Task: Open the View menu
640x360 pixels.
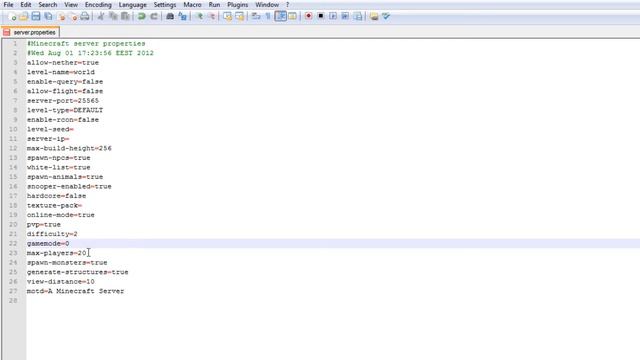Action: pos(71,5)
